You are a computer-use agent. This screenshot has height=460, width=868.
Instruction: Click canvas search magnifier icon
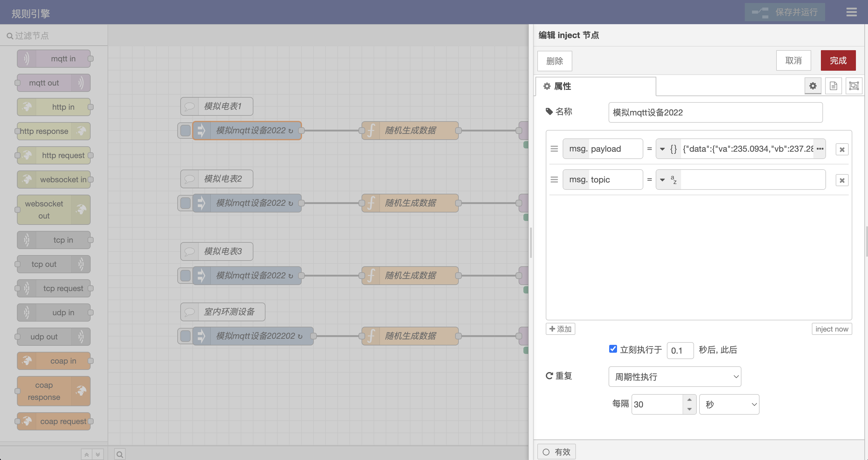tap(120, 454)
